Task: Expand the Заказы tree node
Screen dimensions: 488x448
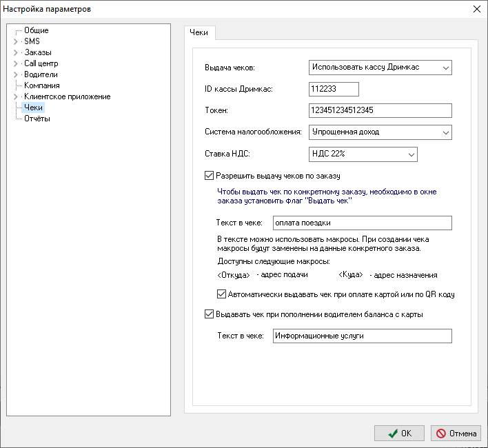Action: (16, 52)
